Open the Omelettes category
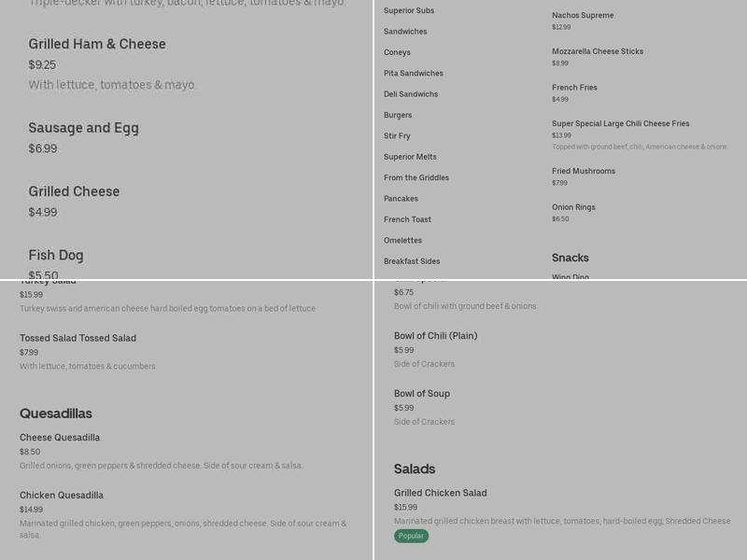This screenshot has width=747, height=560. (401, 240)
